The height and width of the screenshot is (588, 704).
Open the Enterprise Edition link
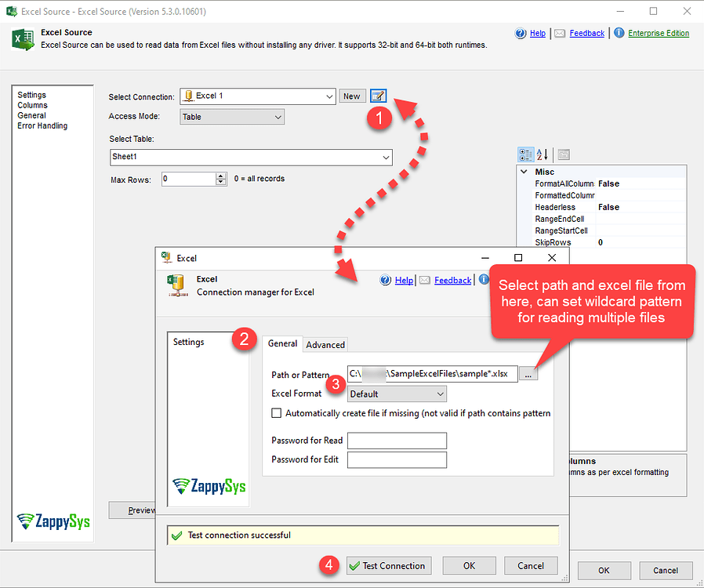659,33
